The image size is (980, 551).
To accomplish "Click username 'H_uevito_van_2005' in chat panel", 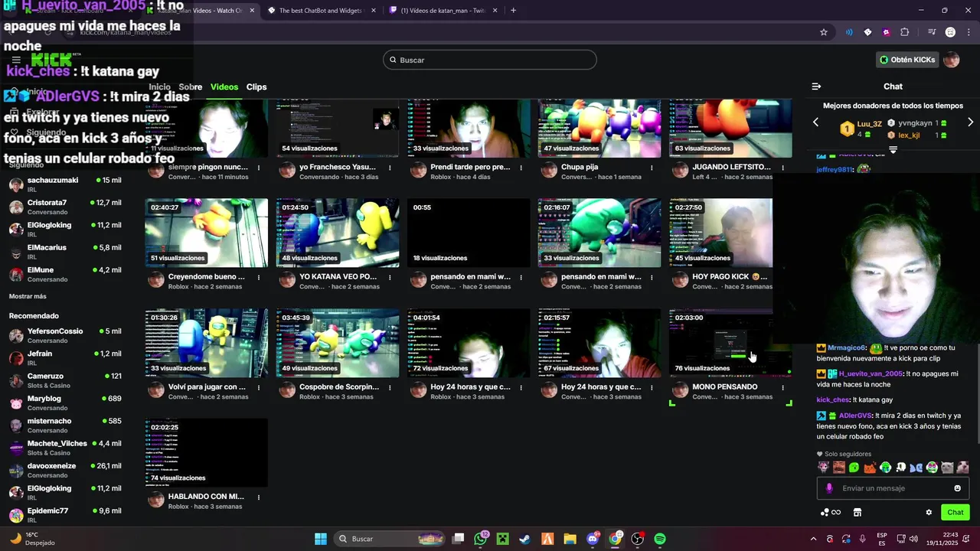I will point(871,374).
